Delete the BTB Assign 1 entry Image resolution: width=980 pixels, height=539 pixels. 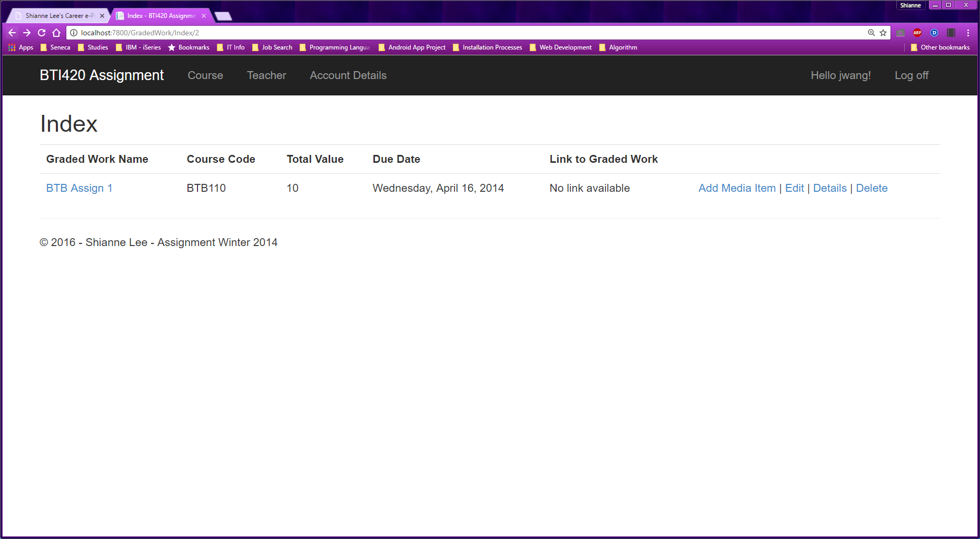pos(872,188)
